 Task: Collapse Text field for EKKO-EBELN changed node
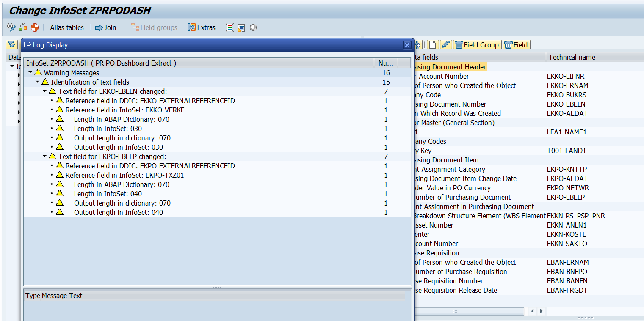pyautogui.click(x=45, y=91)
